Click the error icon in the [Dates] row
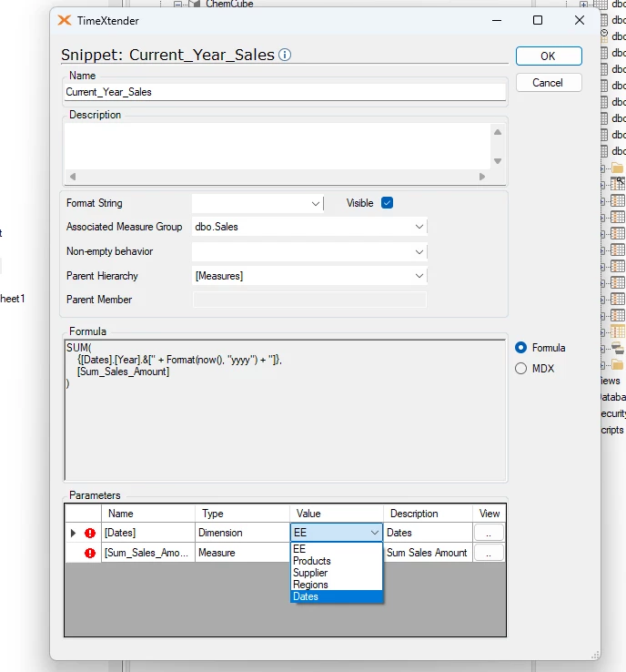This screenshot has height=672, width=626. [x=90, y=533]
